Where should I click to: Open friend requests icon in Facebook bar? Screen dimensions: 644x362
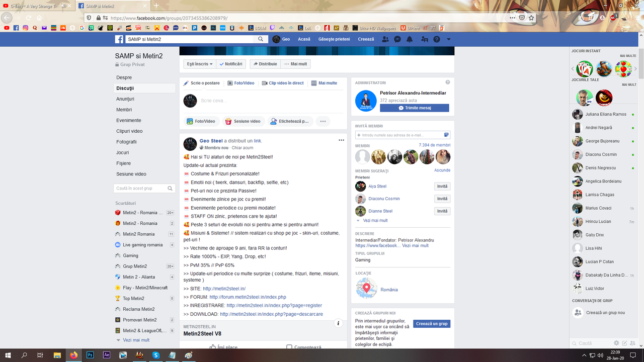point(385,39)
